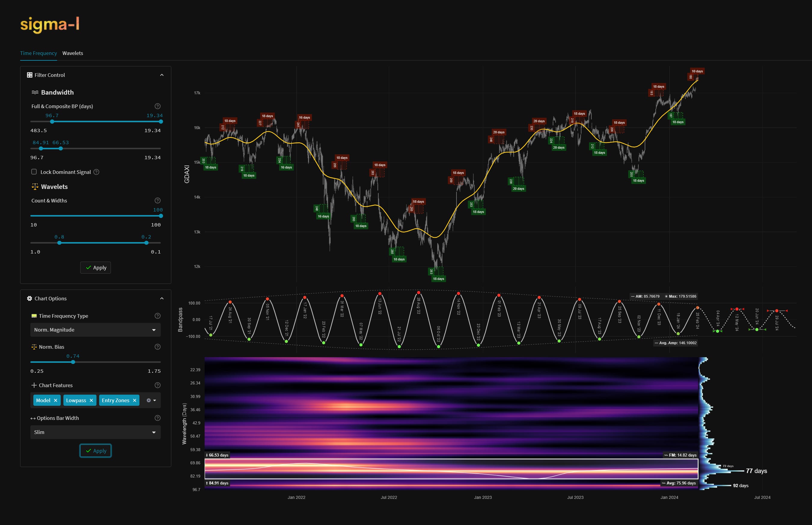Viewport: 812px width, 525px height.
Task: Click help icon beside Chart Features
Action: (x=157, y=386)
